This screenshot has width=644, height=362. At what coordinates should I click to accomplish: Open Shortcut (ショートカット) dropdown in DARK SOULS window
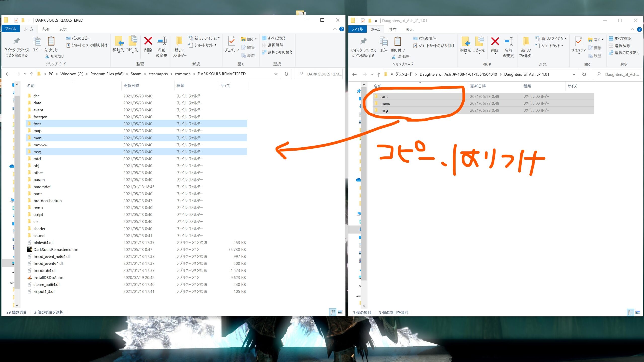[203, 45]
